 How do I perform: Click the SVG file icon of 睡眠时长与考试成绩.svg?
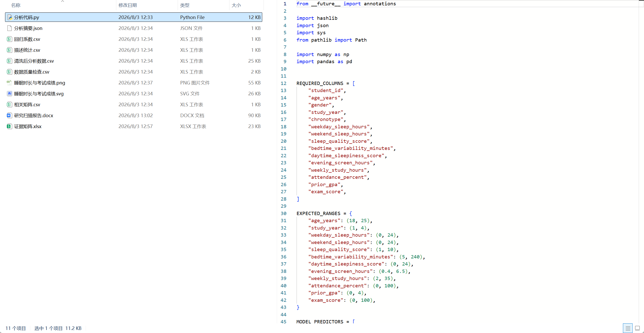click(x=9, y=94)
